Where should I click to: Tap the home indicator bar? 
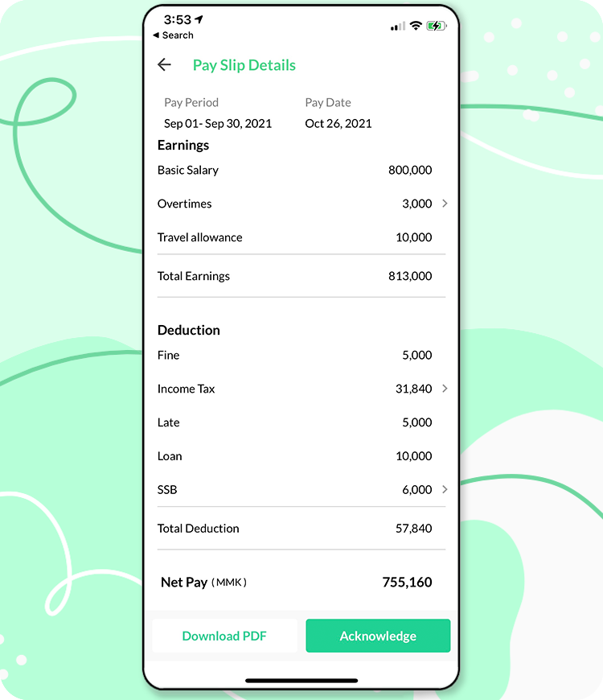pyautogui.click(x=301, y=681)
